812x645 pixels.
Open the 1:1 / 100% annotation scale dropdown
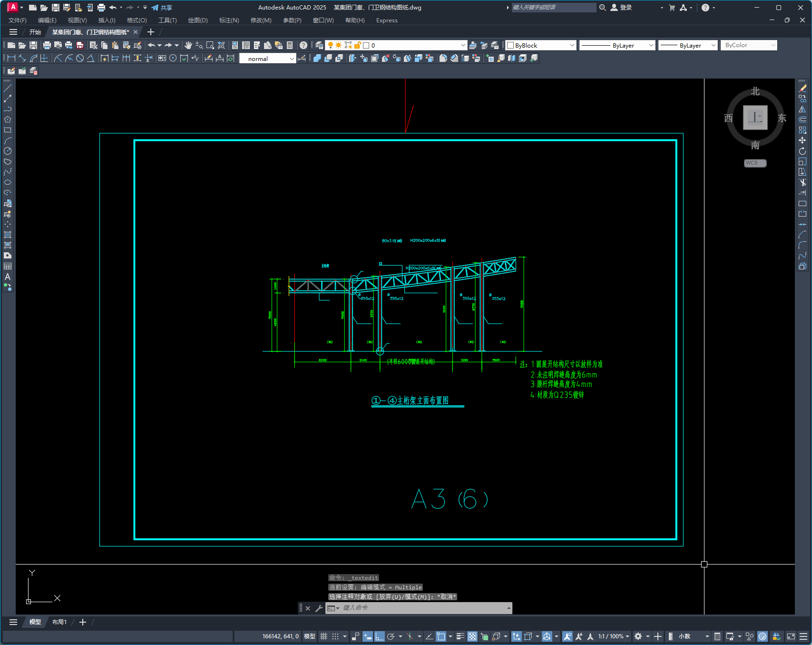click(x=614, y=636)
